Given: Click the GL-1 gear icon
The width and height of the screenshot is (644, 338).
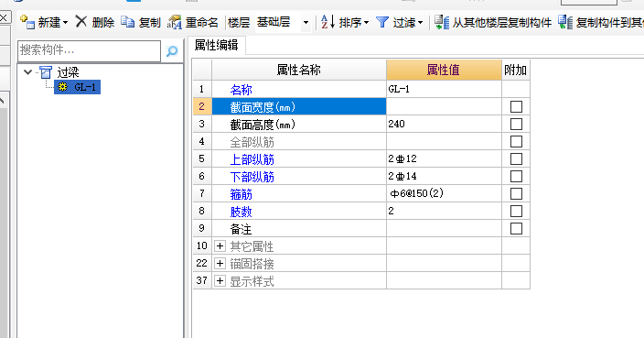Looking at the screenshot, I should coord(62,87).
